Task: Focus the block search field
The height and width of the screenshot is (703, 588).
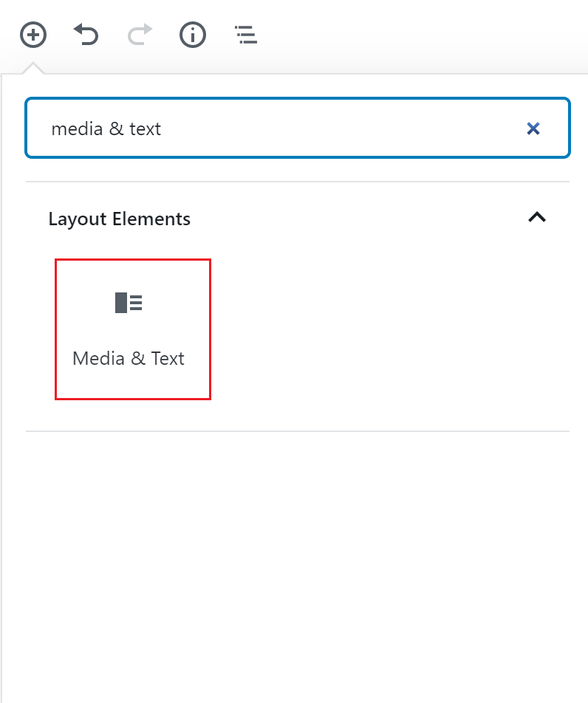Action: pos(298,128)
